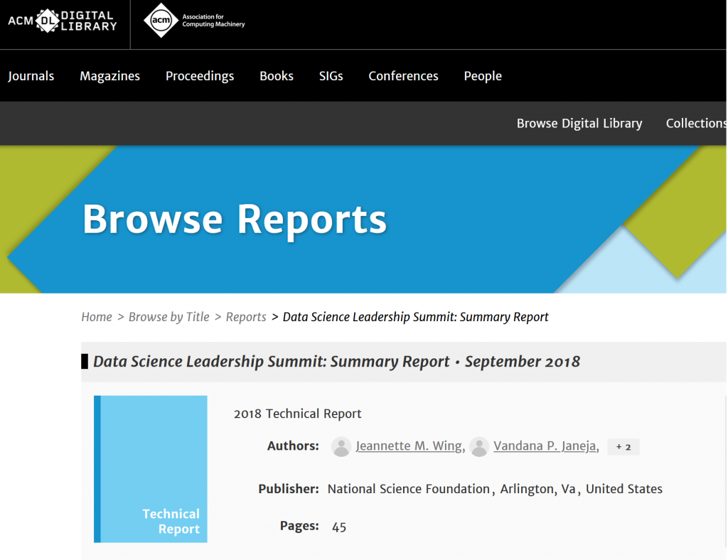Click the Browse by Title breadcrumb

[169, 316]
